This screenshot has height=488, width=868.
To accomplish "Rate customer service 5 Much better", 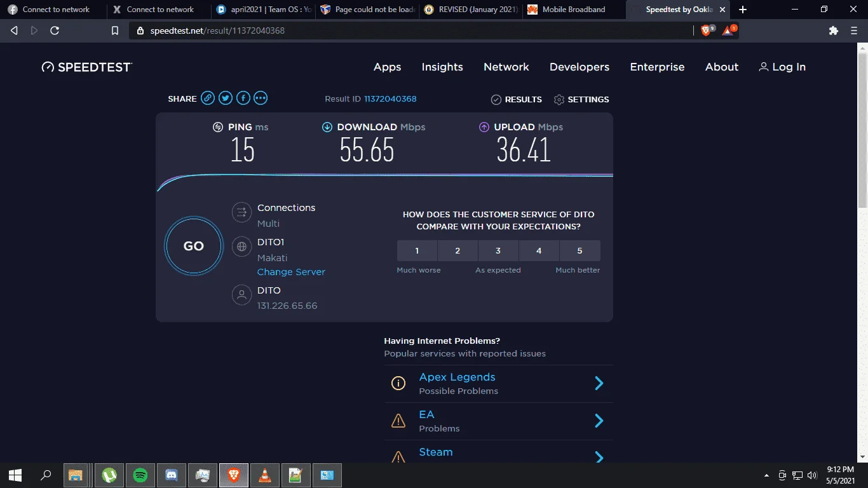I will [580, 251].
